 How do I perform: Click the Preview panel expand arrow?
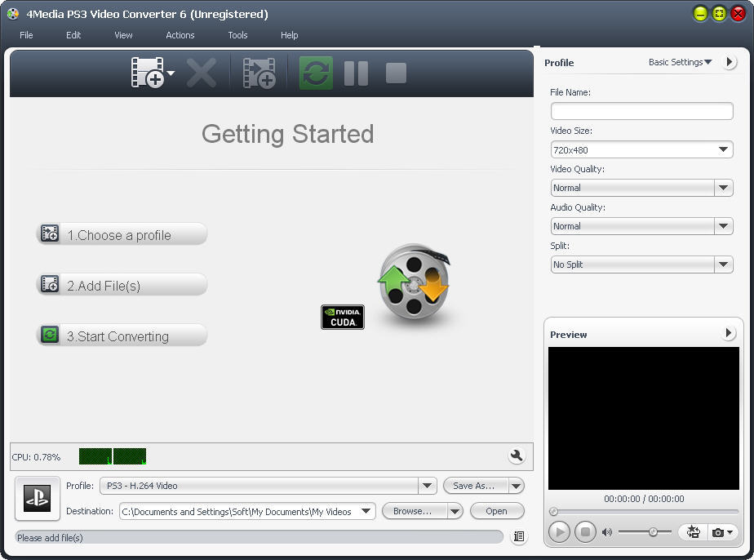pyautogui.click(x=729, y=333)
